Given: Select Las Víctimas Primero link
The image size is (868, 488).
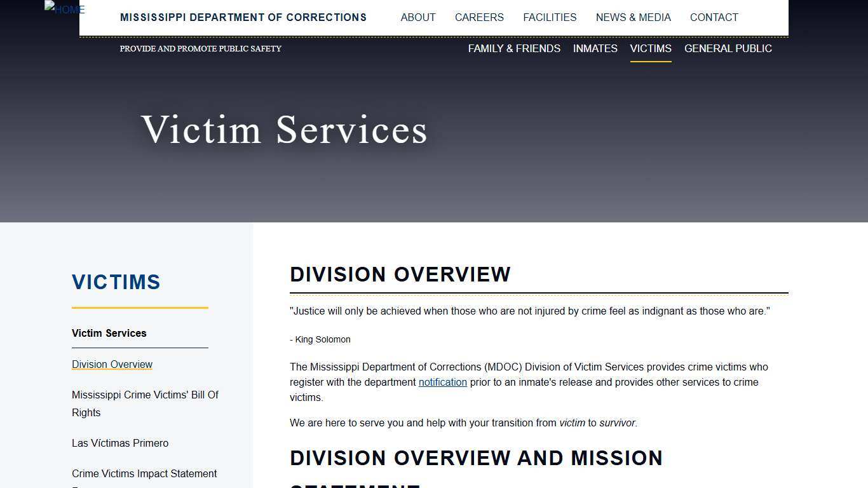Looking at the screenshot, I should [x=120, y=443].
